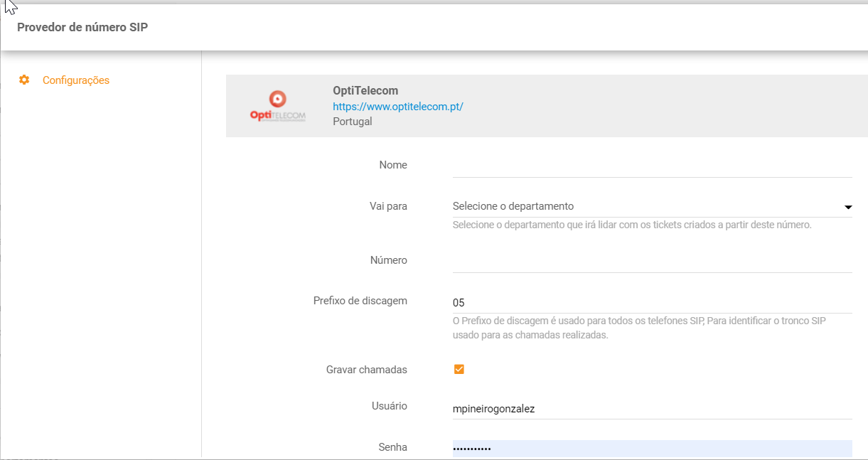
Task: Click the help text under department dropdown
Action: click(x=631, y=225)
